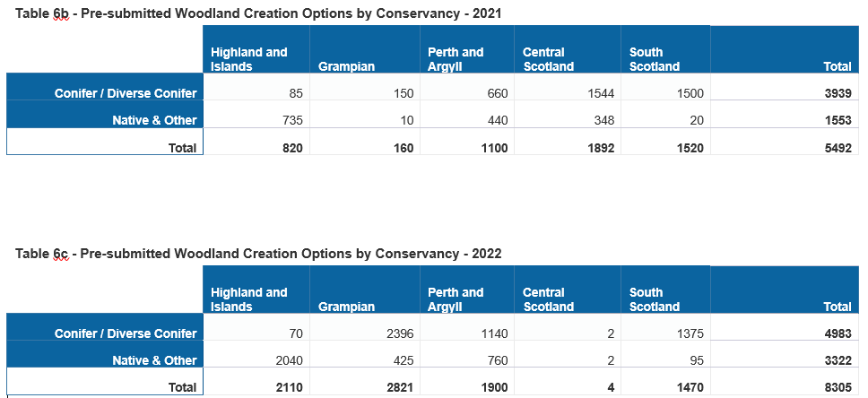The height and width of the screenshot is (398, 868).
Task: Select the Conifer / Diverse Conifer row label in Table 6b
Action: [126, 93]
